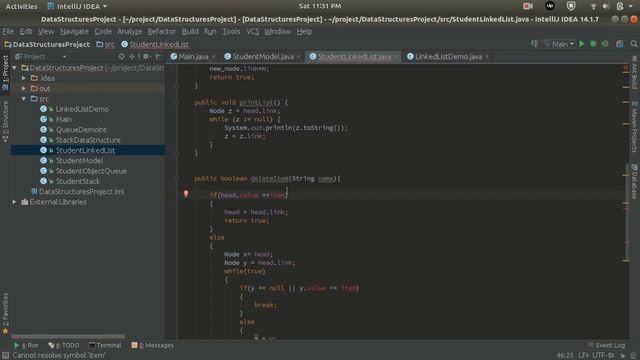Open the Event Log button

tap(607, 345)
